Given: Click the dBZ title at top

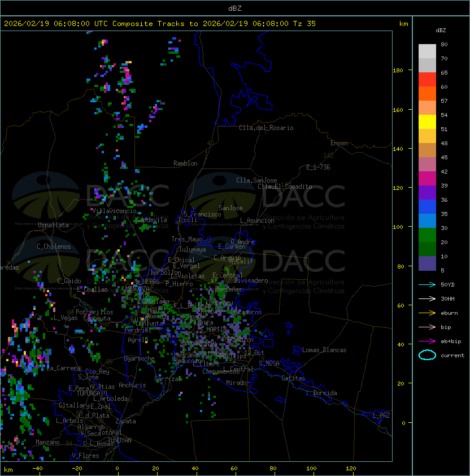Looking at the screenshot, I should point(235,8).
